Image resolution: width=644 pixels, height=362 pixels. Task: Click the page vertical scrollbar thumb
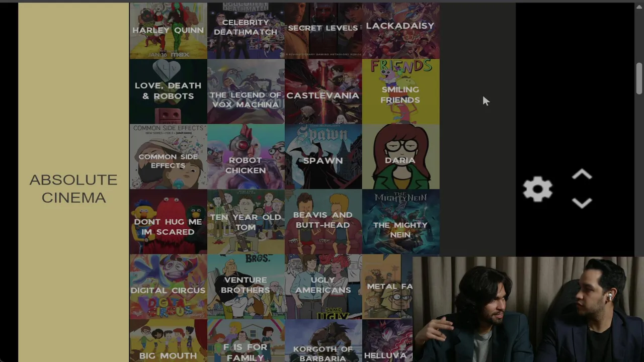(639, 78)
